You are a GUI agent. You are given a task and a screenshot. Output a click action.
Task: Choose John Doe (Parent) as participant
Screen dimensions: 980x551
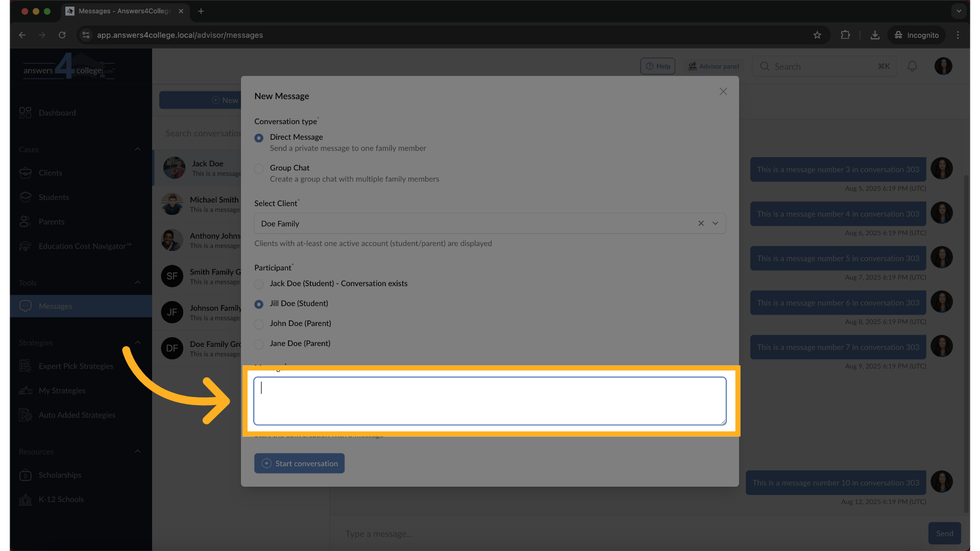tap(259, 324)
